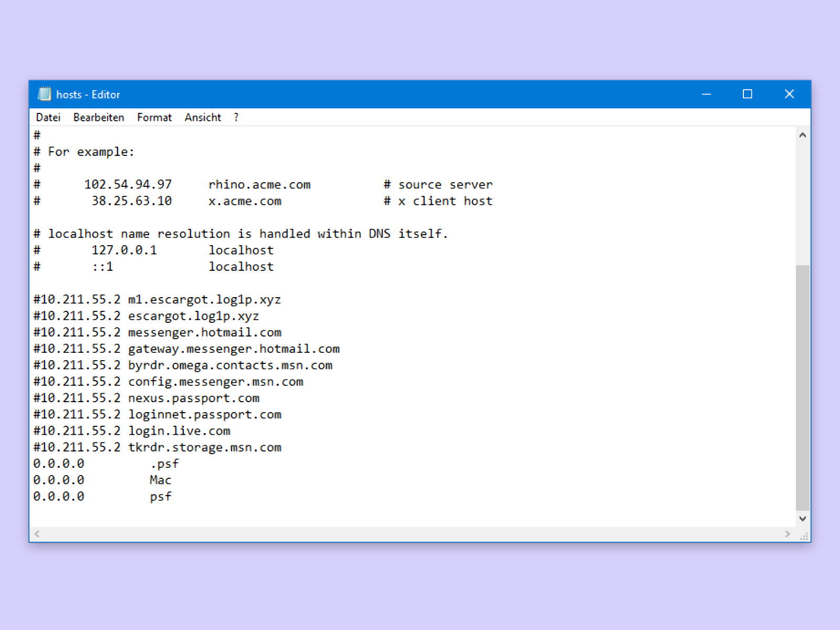
Task: Click the '# x client host' comment
Action: (438, 201)
